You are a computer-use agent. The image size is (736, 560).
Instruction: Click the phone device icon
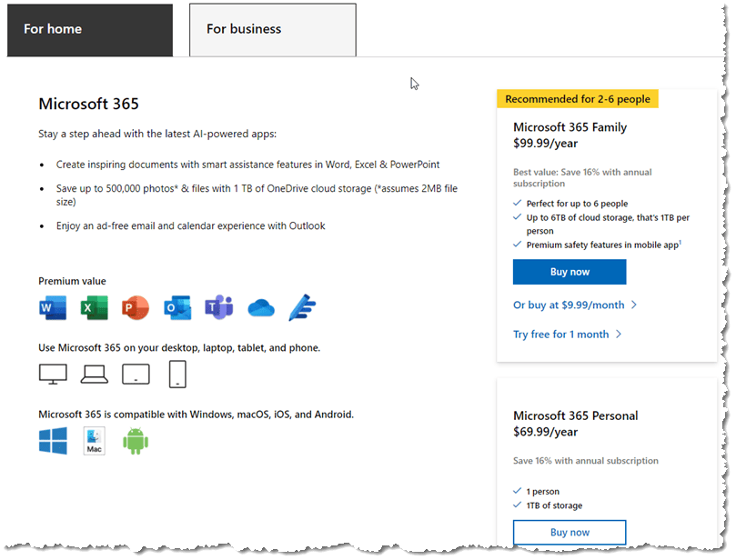coord(177,374)
